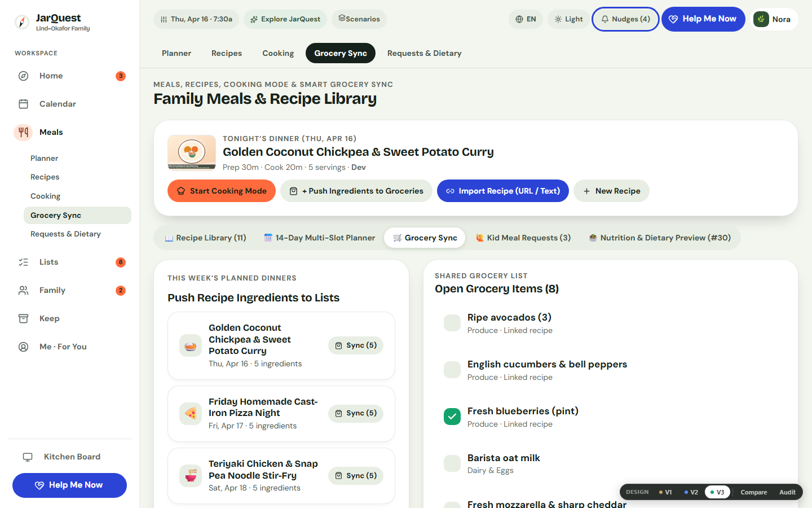Open the date and time picker Thu, Apr 16

pyautogui.click(x=196, y=19)
